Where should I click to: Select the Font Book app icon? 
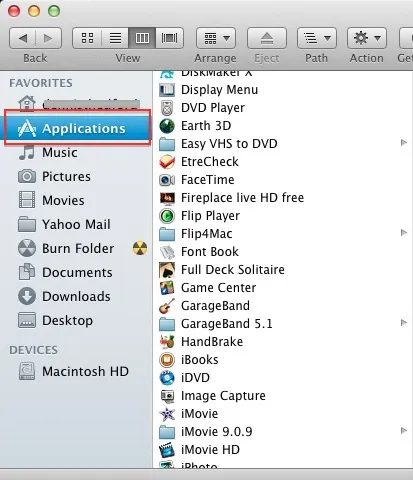pos(167,252)
